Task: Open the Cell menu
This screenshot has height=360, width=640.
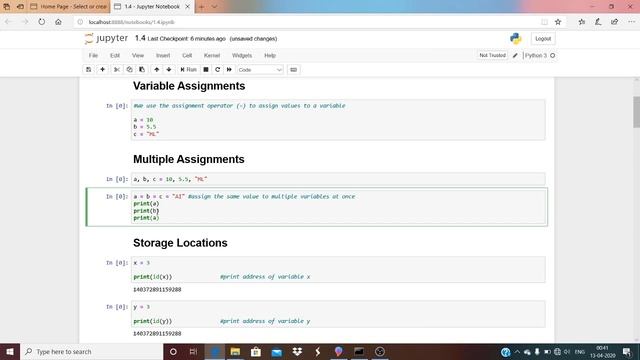Action: click(187, 56)
